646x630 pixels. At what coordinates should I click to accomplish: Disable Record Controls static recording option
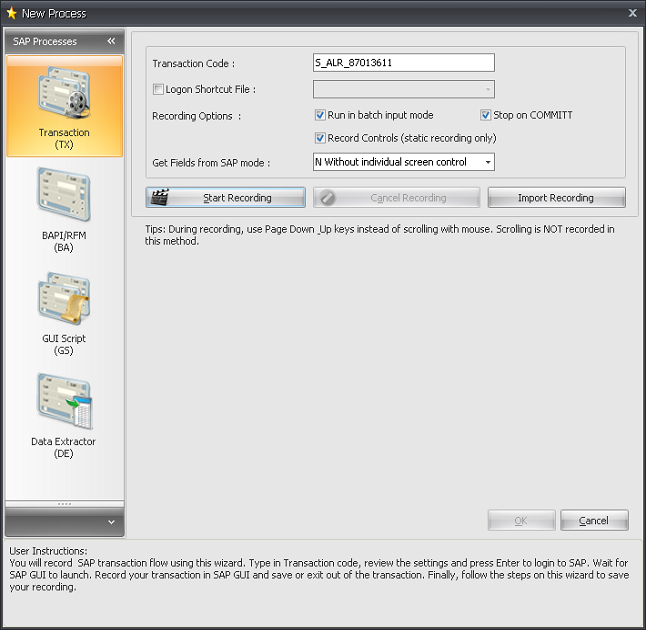tap(320, 138)
